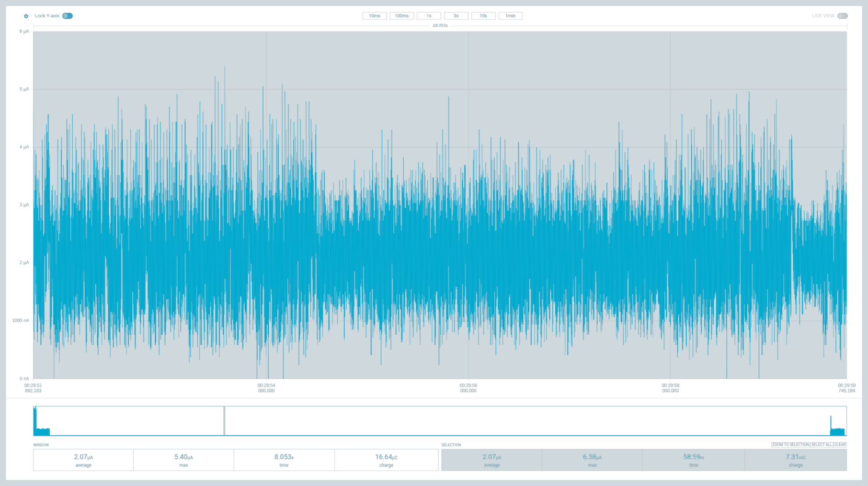Viewport: 868px width, 486px height.
Task: Click the Δ8.053s span label
Action: click(x=440, y=25)
